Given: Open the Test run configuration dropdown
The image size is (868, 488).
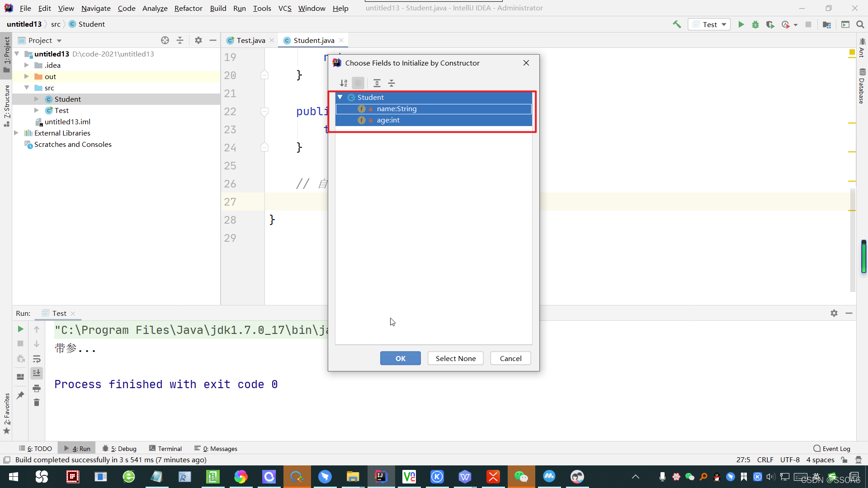Looking at the screenshot, I should coord(709,24).
